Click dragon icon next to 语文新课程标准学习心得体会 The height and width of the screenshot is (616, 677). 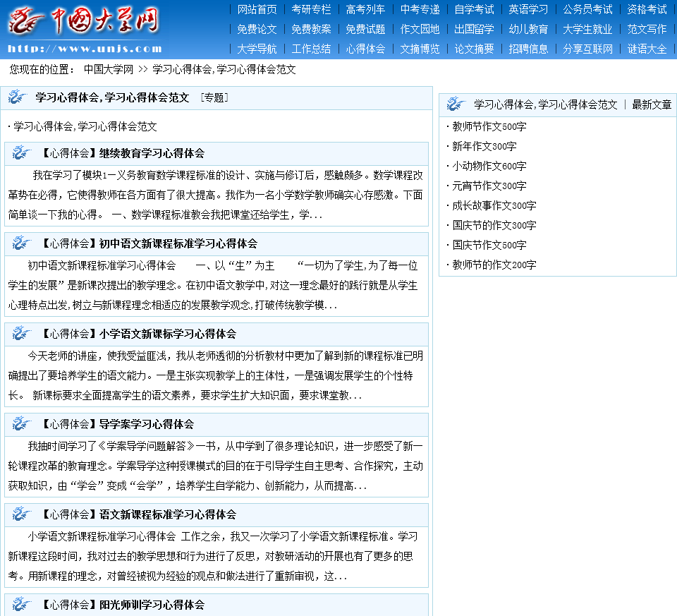[22, 514]
